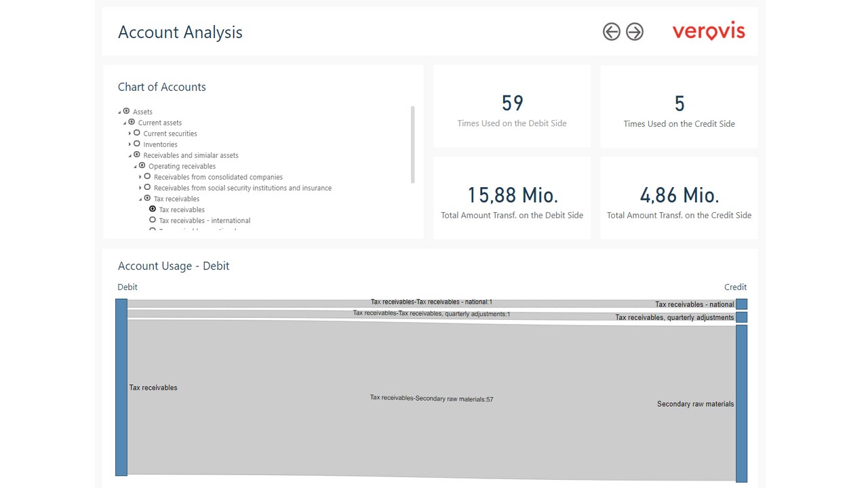The width and height of the screenshot is (868, 488).
Task: Expand Receivables from social security institutions node
Action: point(140,188)
